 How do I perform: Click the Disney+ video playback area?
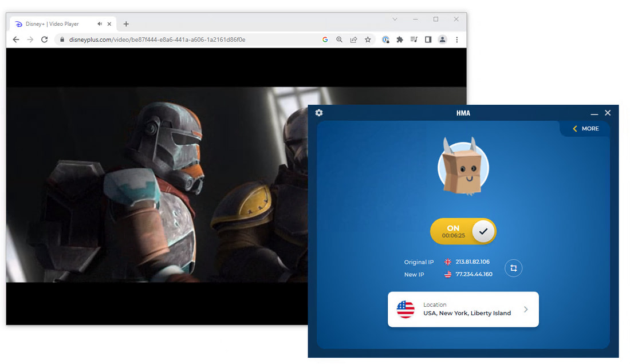(157, 185)
